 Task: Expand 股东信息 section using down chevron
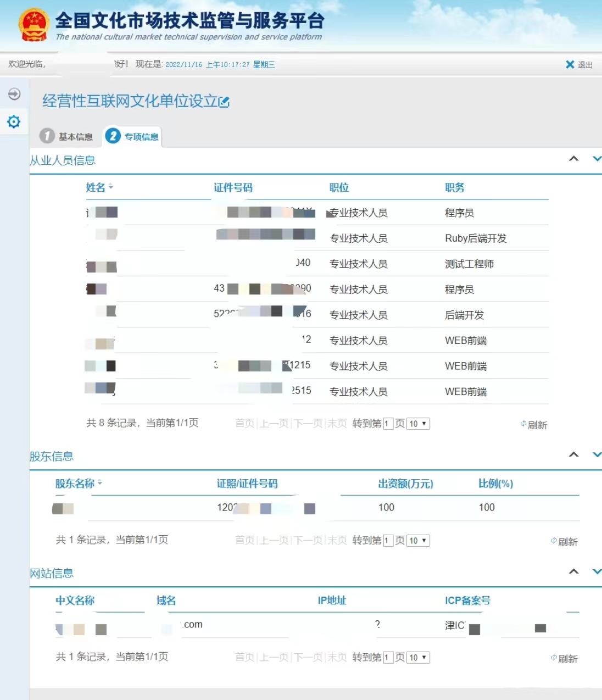click(x=597, y=454)
